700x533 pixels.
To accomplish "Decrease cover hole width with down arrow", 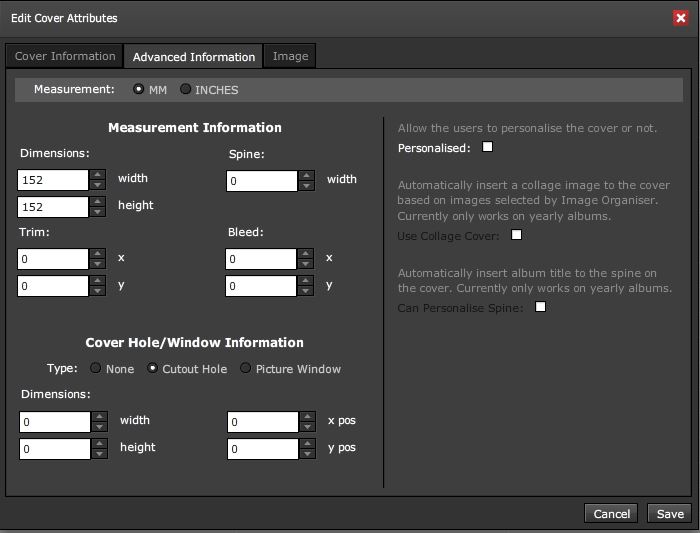I will (99, 427).
